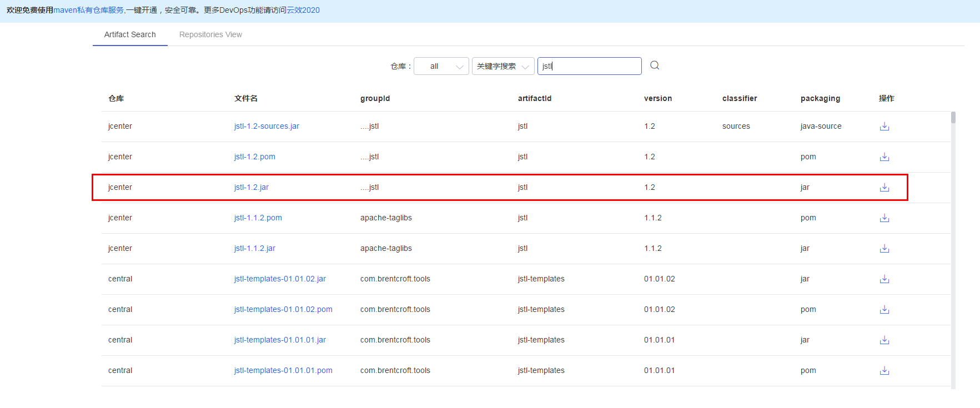The height and width of the screenshot is (408, 980).
Task: Open jstl-1.2.pom file link
Action: [x=254, y=157]
